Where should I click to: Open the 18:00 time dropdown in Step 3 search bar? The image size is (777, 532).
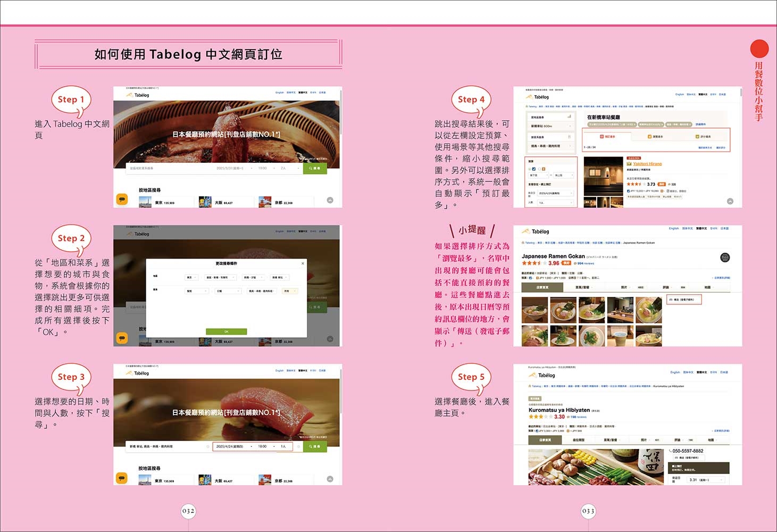click(264, 446)
